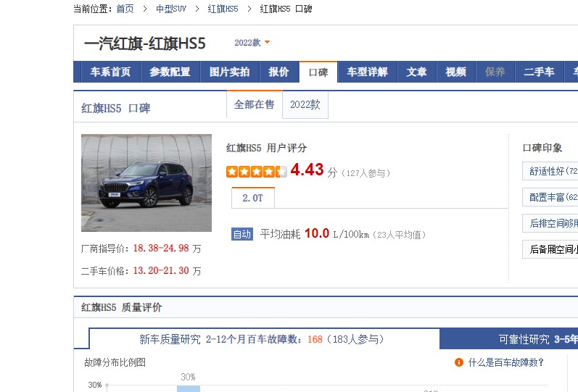Go to the 报价 tab
The width and height of the screenshot is (578, 392).
click(x=278, y=72)
